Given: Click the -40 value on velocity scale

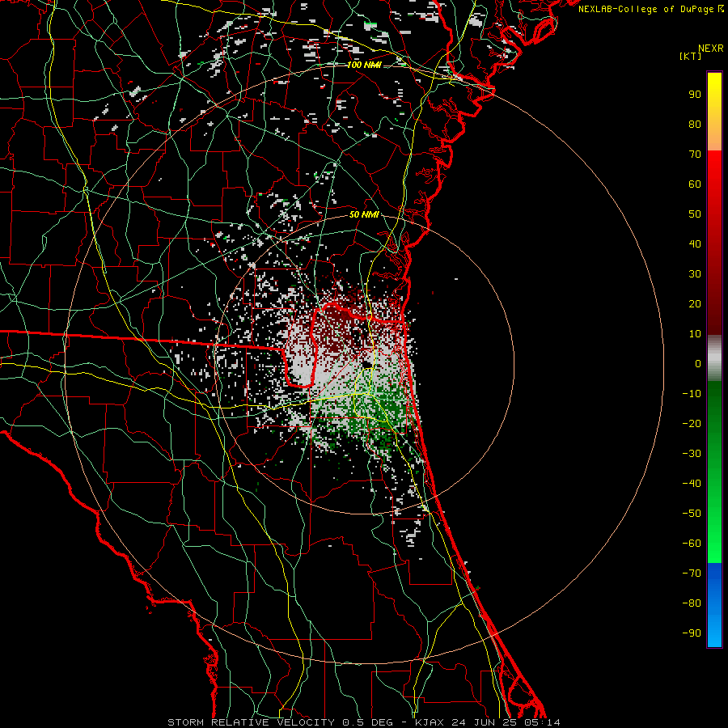Looking at the screenshot, I should click(692, 484).
